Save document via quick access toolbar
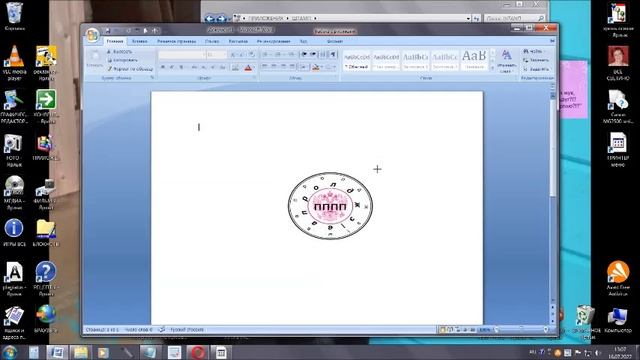This screenshot has height=360, width=640. coord(108,31)
